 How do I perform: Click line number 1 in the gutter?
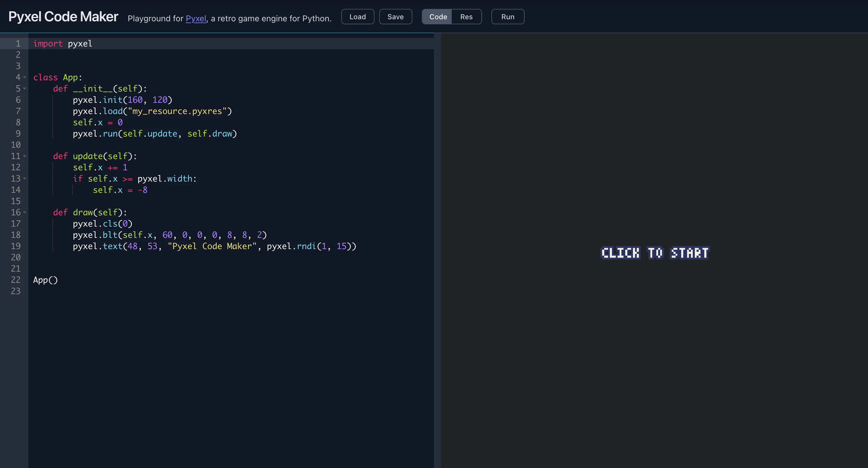coord(18,44)
